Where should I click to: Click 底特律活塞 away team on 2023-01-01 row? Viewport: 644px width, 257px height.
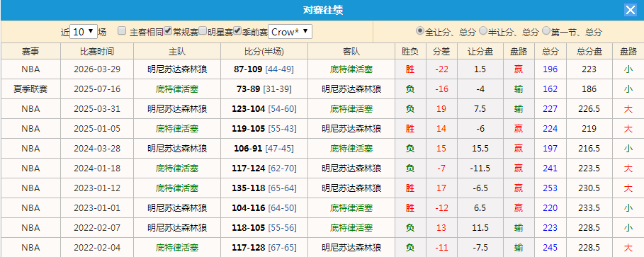(351, 207)
